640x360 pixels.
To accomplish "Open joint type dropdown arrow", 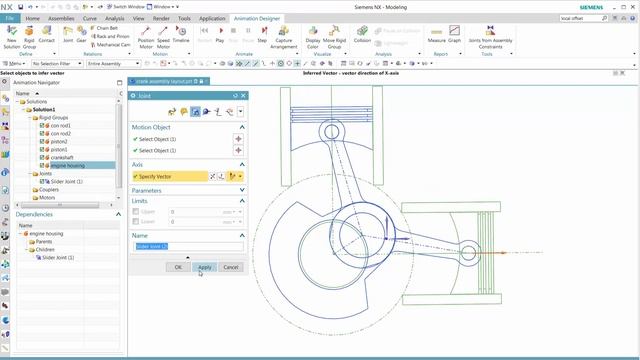I will click(x=240, y=111).
